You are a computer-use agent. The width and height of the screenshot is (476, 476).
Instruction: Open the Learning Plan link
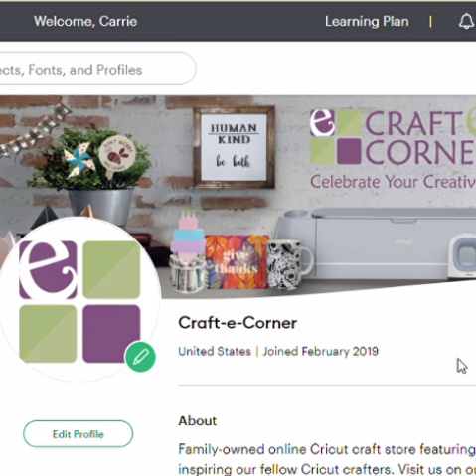[367, 22]
